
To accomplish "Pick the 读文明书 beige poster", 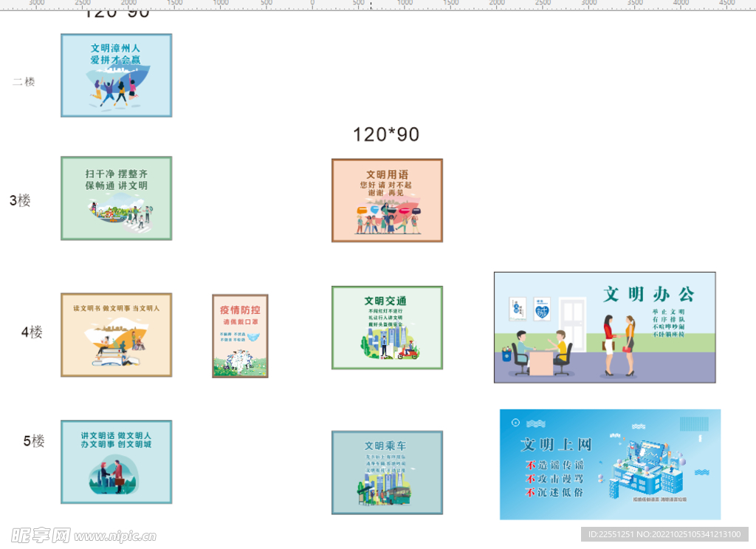I will click(116, 335).
